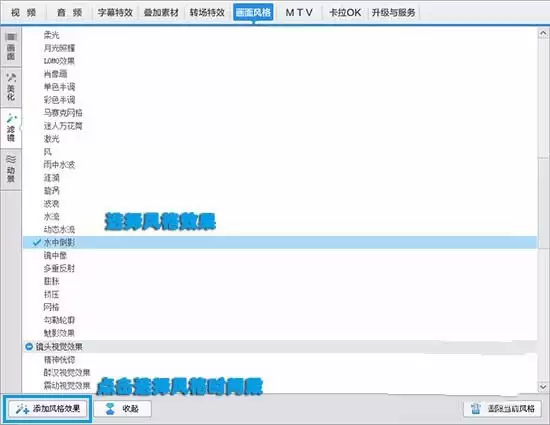The width and height of the screenshot is (550, 425).
Task: Collapse the 镜头视觉效果 group
Action: [29, 347]
